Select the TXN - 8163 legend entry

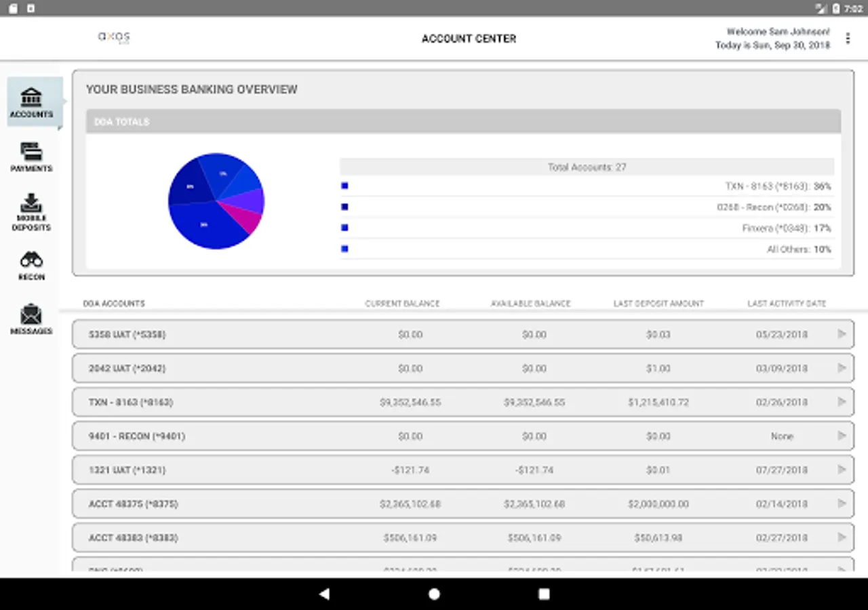pos(587,186)
